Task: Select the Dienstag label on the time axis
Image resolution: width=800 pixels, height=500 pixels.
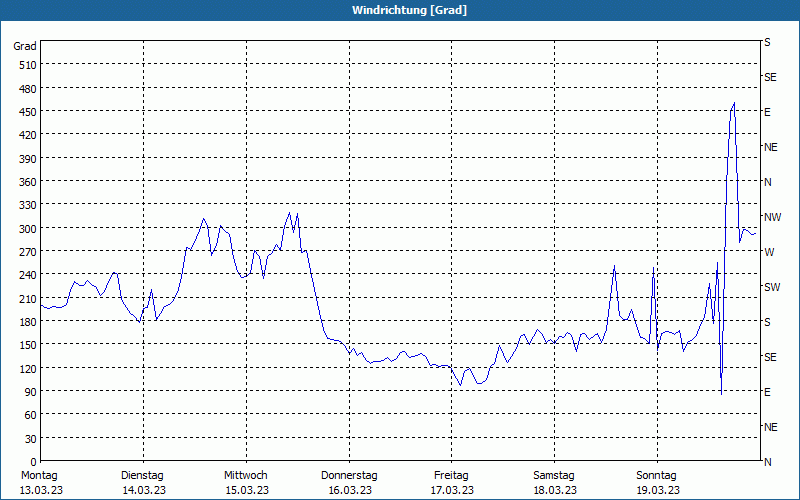Action: [142, 475]
